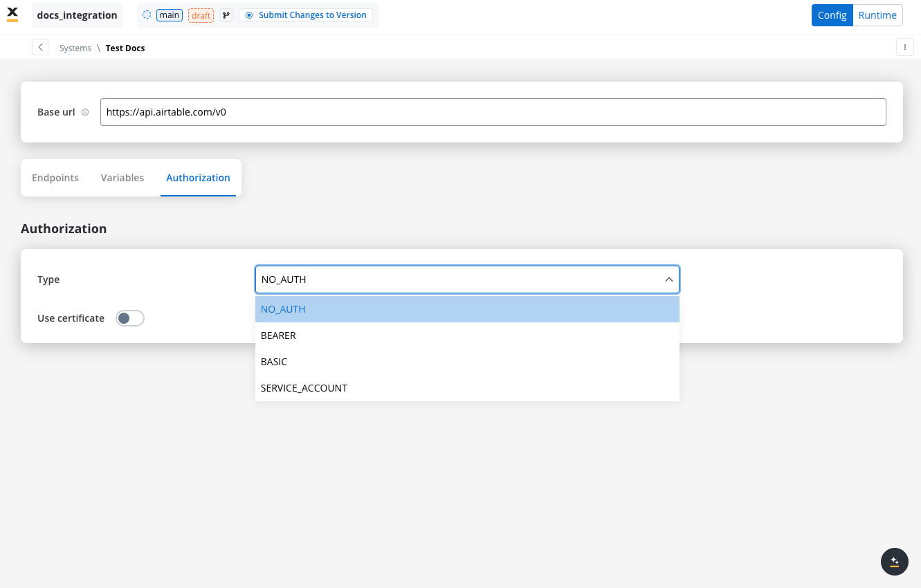This screenshot has height=588, width=921.
Task: Click the docs_integration project name
Action: coord(77,15)
